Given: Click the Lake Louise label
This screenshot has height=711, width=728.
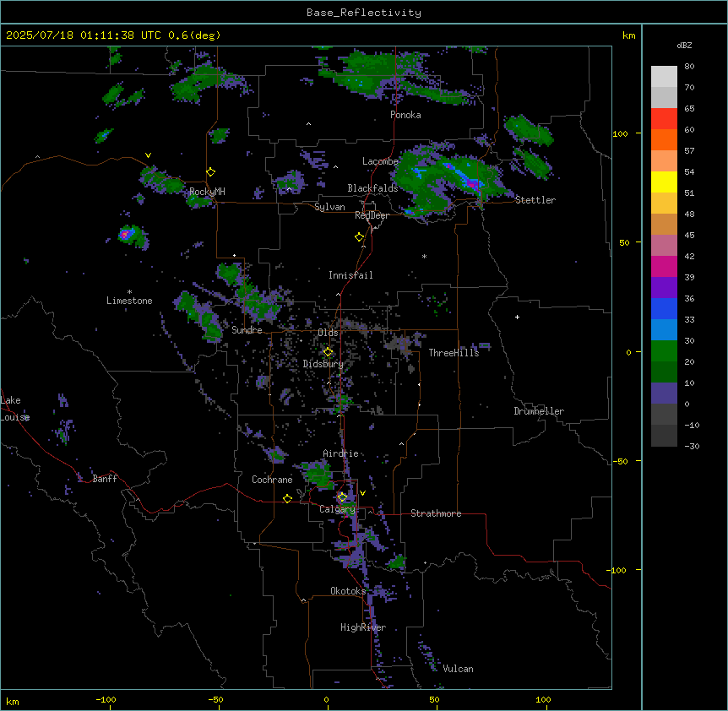Looking at the screenshot, I should pyautogui.click(x=14, y=409).
